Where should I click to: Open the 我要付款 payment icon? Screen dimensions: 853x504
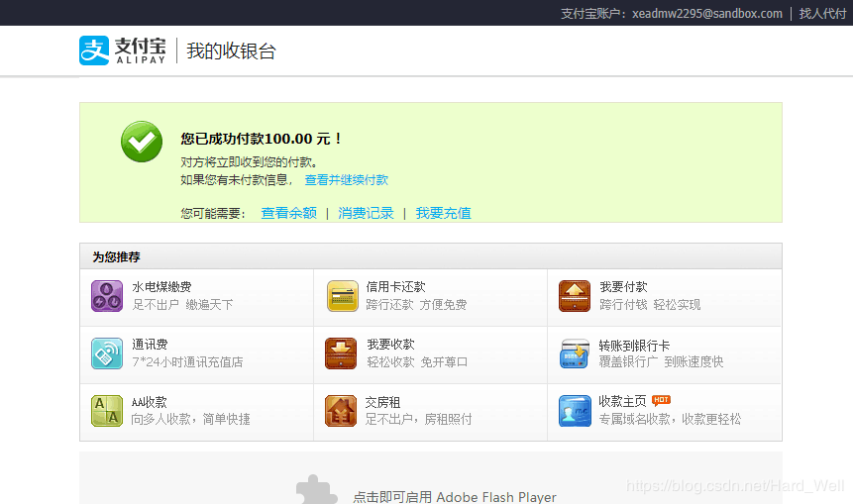point(575,296)
